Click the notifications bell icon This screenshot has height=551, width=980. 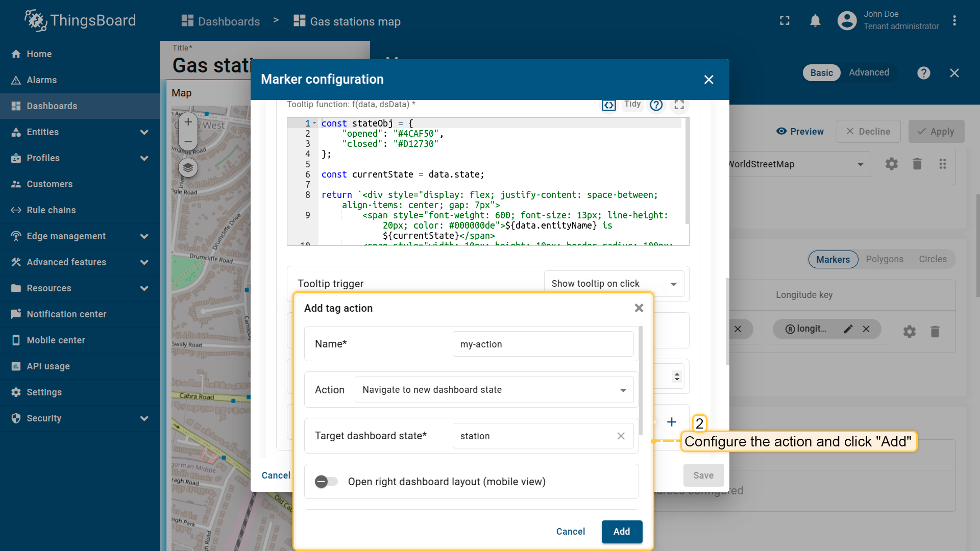click(x=815, y=21)
